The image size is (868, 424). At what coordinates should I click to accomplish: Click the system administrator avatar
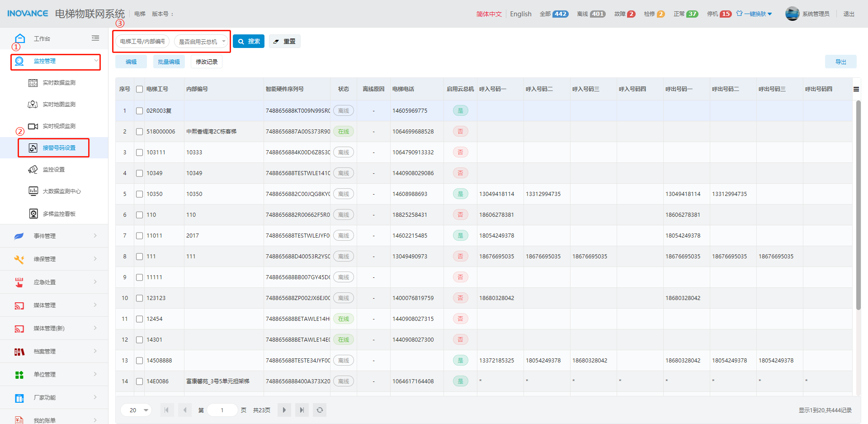pos(792,14)
